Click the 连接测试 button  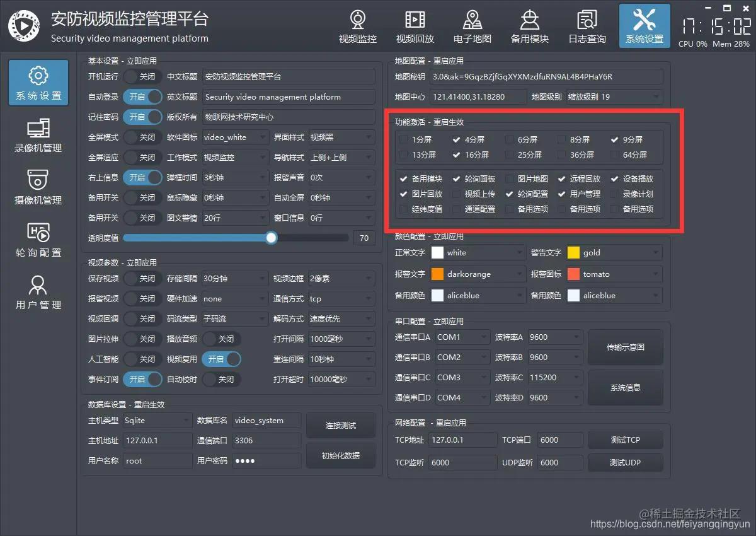pos(340,425)
